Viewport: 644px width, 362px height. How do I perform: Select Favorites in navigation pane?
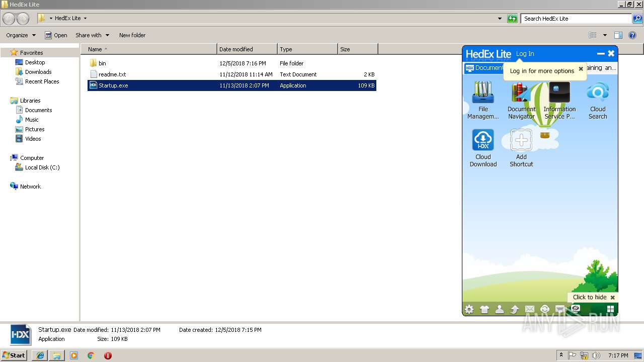(x=31, y=53)
